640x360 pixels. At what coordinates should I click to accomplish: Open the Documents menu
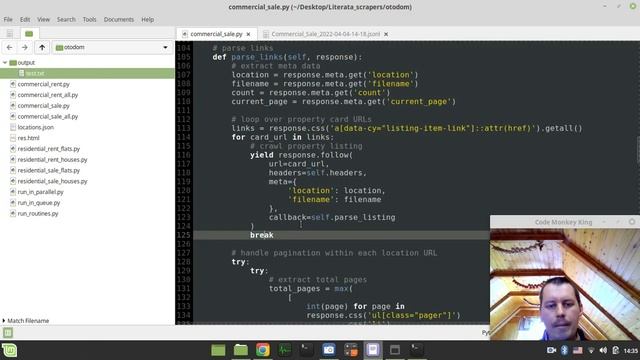click(119, 19)
